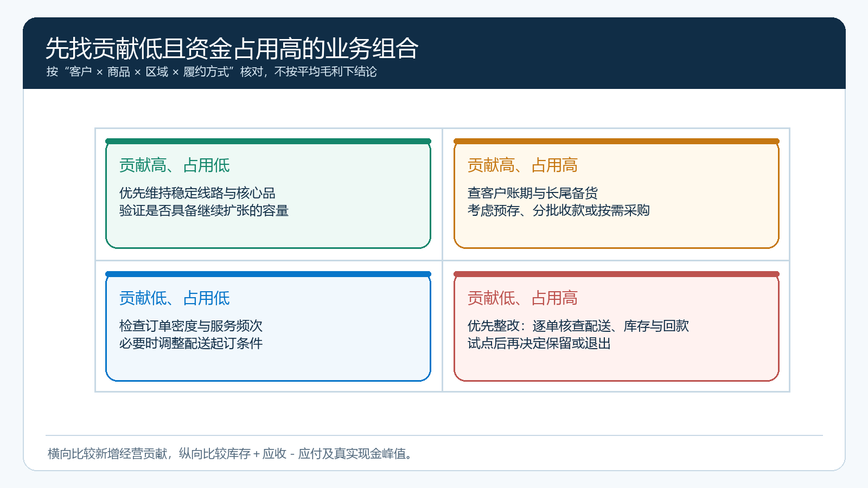Image resolution: width=868 pixels, height=488 pixels.
Task: Select the subtitle beginning 按“客户 × 商品 × 区域
Action: tap(212, 72)
